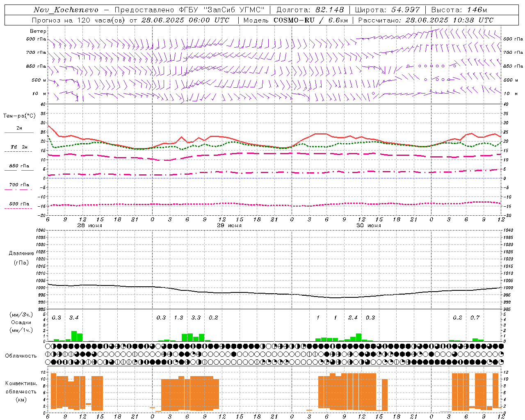Click the '29 июня' date label
525x420 pixels.
point(229,226)
